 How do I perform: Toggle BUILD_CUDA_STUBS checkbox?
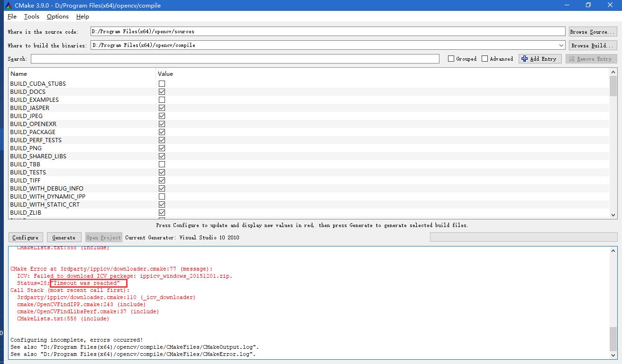click(x=162, y=83)
